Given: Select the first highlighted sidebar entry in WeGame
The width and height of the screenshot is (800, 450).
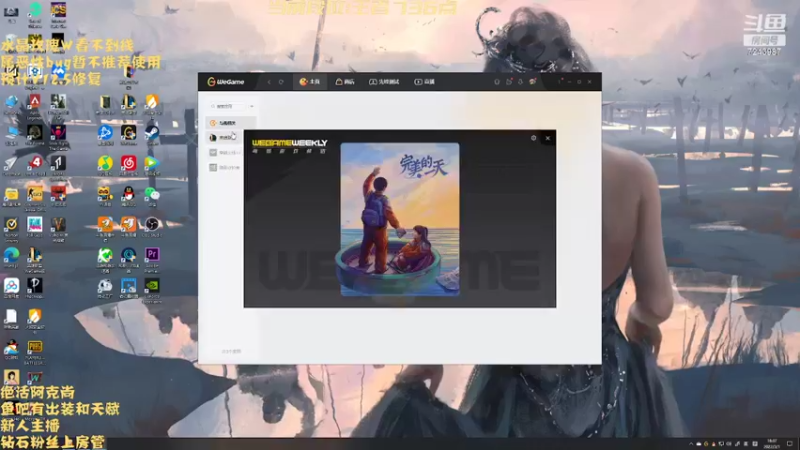Looking at the screenshot, I should click(x=231, y=123).
